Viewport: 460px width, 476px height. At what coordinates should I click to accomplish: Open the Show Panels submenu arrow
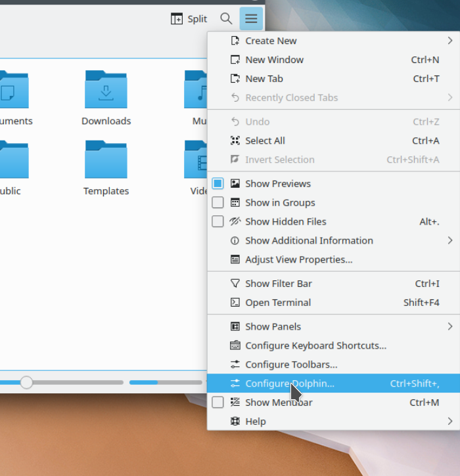click(450, 326)
